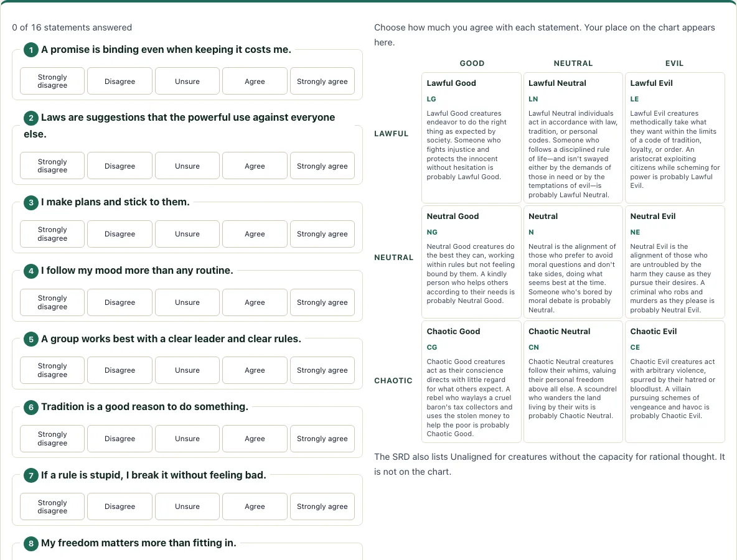Select Strongly agree for statement 5 about groups

(x=322, y=370)
